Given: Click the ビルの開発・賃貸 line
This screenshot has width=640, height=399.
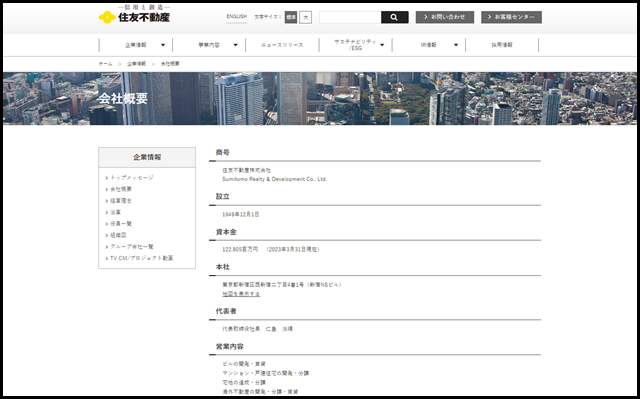Looking at the screenshot, I should [244, 364].
